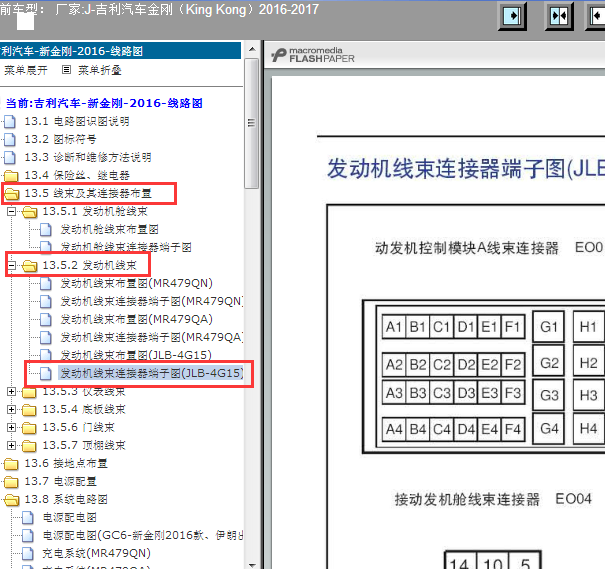Click the tree scrollbar down arrow
Image resolution: width=605 pixels, height=569 pixels.
[x=252, y=565]
